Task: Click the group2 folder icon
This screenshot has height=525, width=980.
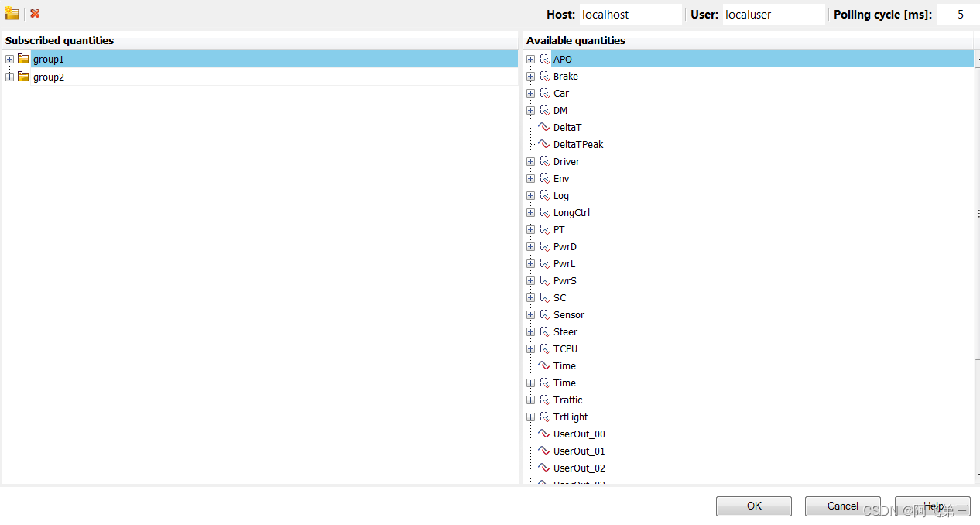Action: pyautogui.click(x=23, y=77)
